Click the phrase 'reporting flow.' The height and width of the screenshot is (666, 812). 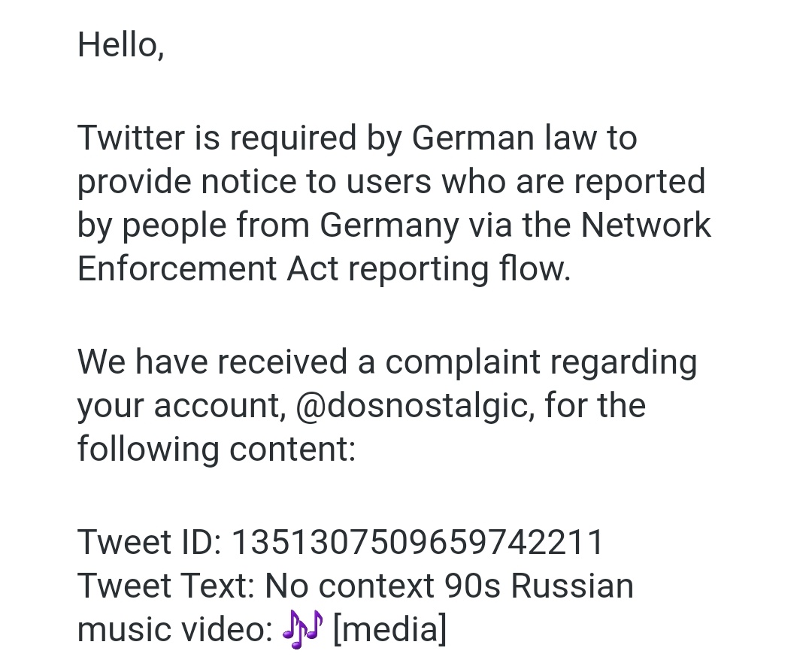coord(459,269)
